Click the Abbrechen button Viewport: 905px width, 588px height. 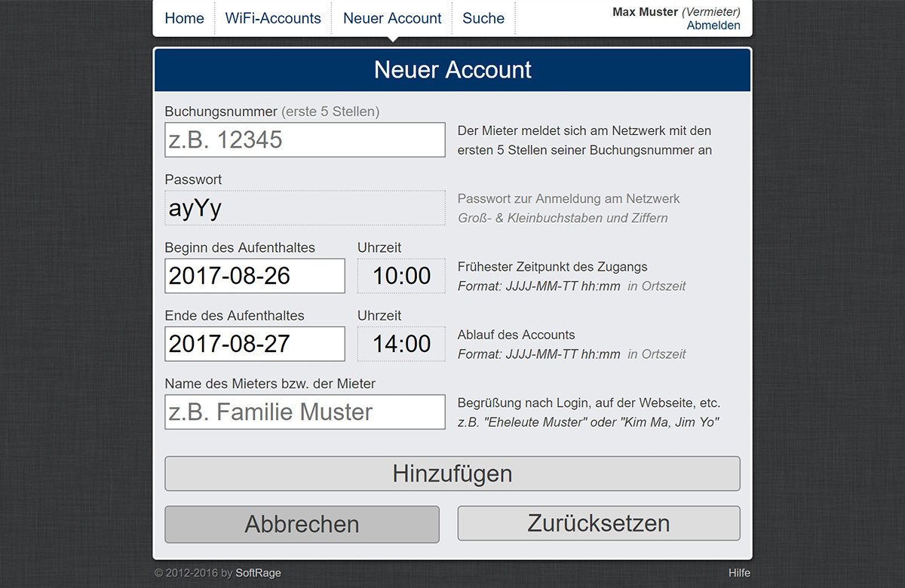click(x=302, y=524)
